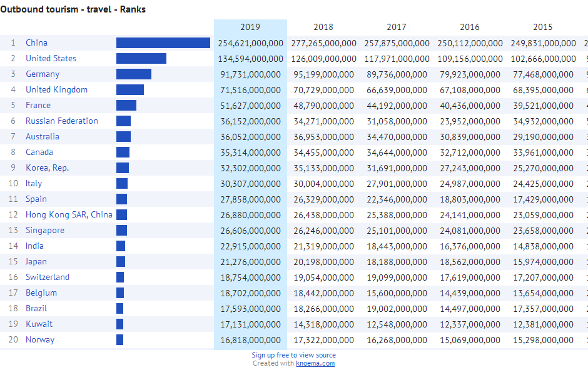Click Germany's blue bar

click(134, 74)
